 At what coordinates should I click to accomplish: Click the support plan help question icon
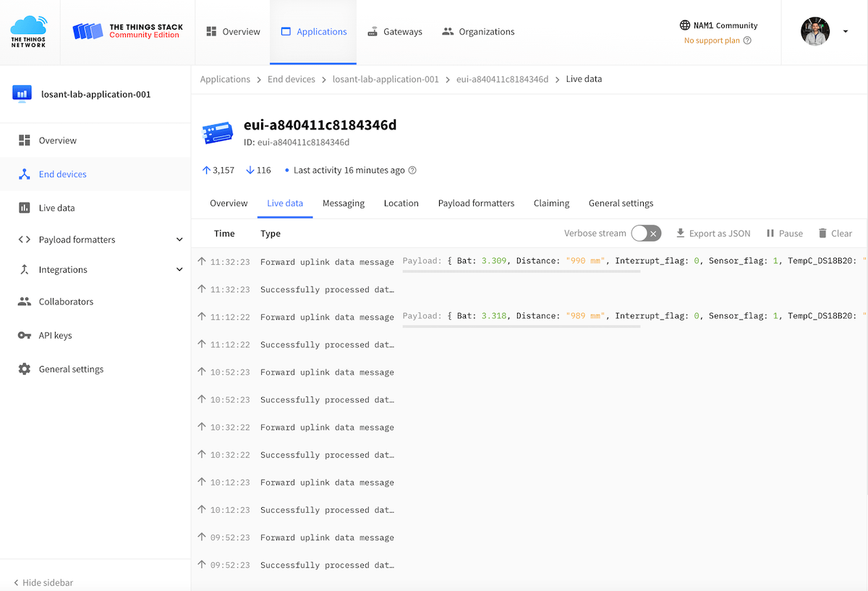[x=747, y=41]
